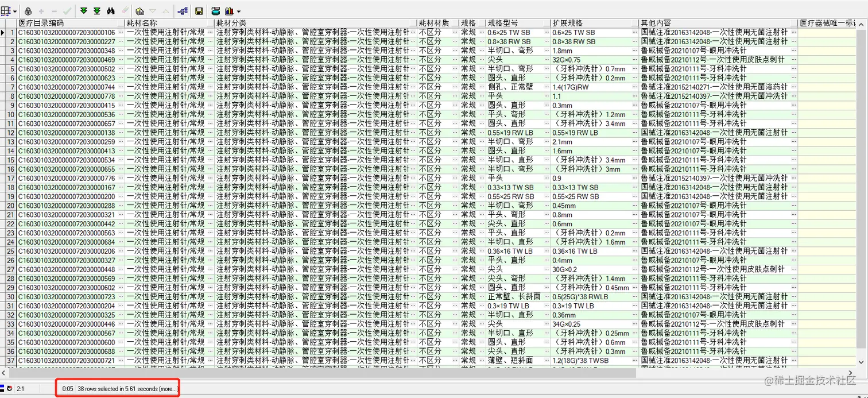Save results using the diskette icon

(x=200, y=10)
